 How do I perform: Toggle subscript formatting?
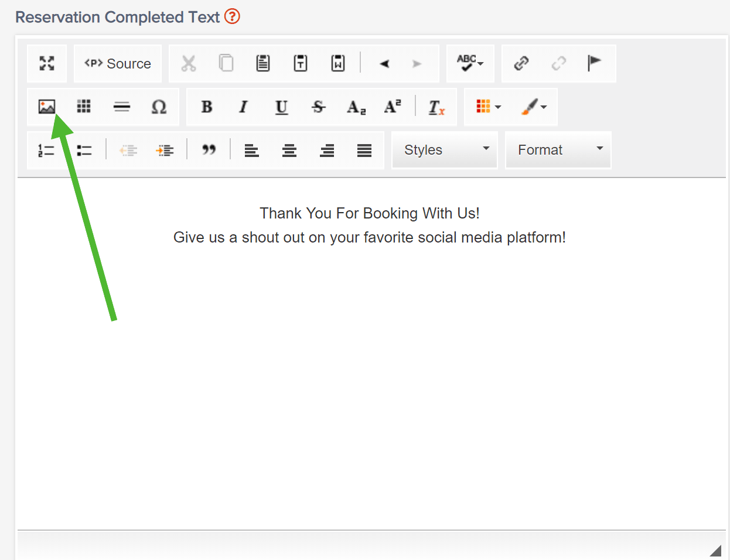(x=355, y=107)
